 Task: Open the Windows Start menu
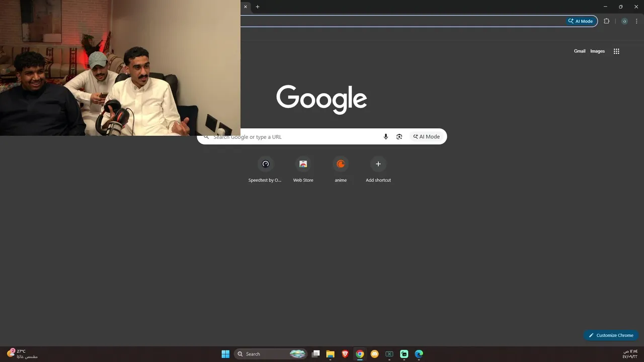[x=225, y=354]
